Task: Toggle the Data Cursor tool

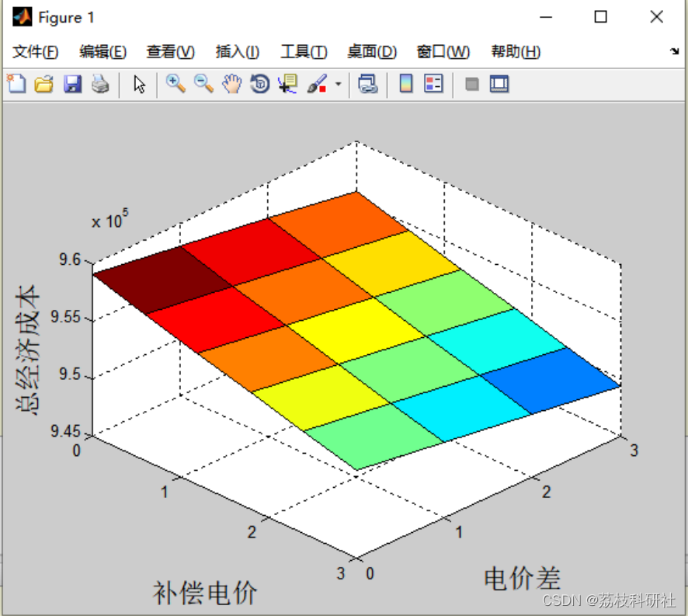Action: (x=288, y=83)
